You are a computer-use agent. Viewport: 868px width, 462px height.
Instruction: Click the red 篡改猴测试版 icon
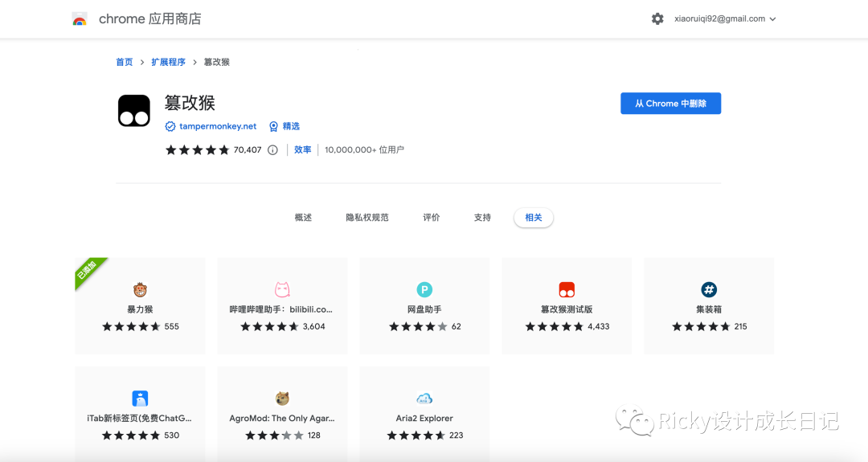[567, 289]
